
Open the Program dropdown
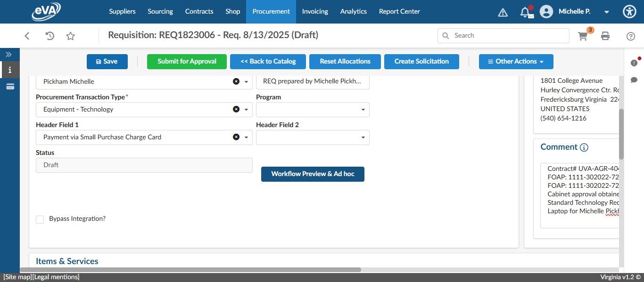pos(363,109)
